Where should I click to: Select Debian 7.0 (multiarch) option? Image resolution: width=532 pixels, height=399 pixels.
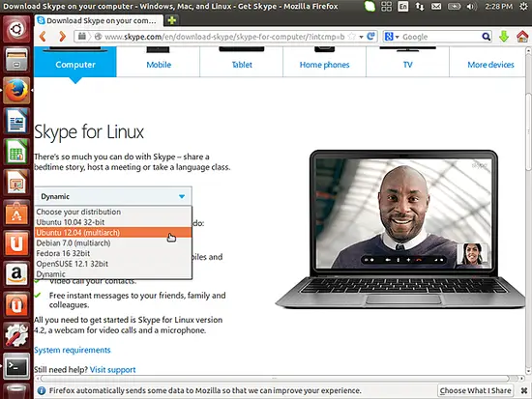tap(113, 243)
